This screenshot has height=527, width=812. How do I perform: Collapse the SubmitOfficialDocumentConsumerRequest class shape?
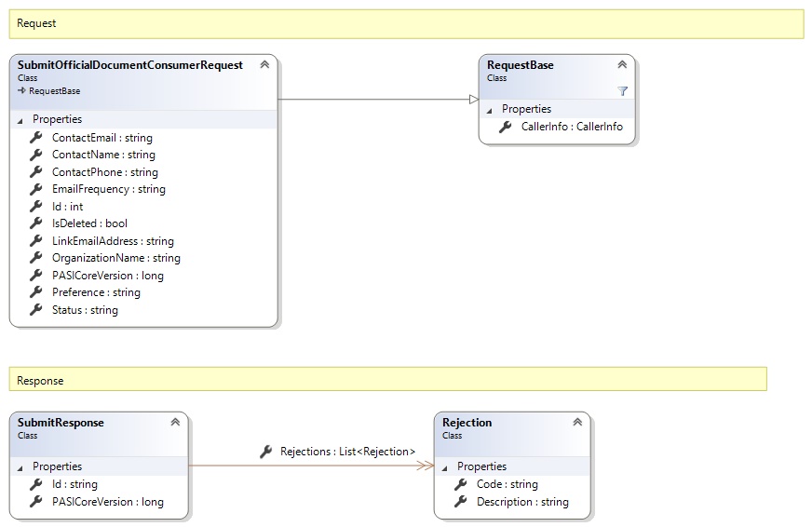[x=264, y=65]
